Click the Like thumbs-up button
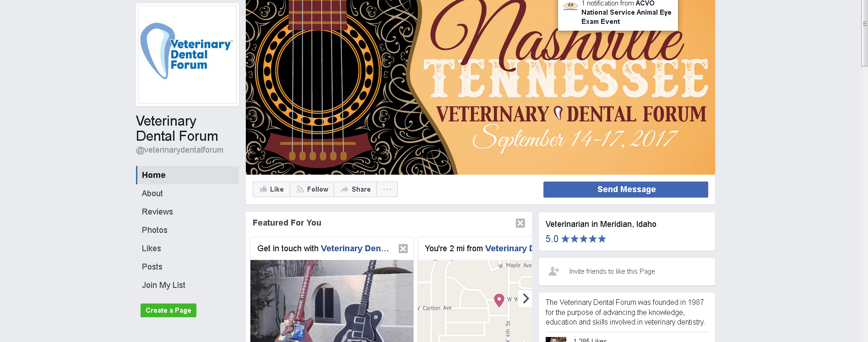Image resolution: width=868 pixels, height=342 pixels. 271,189
